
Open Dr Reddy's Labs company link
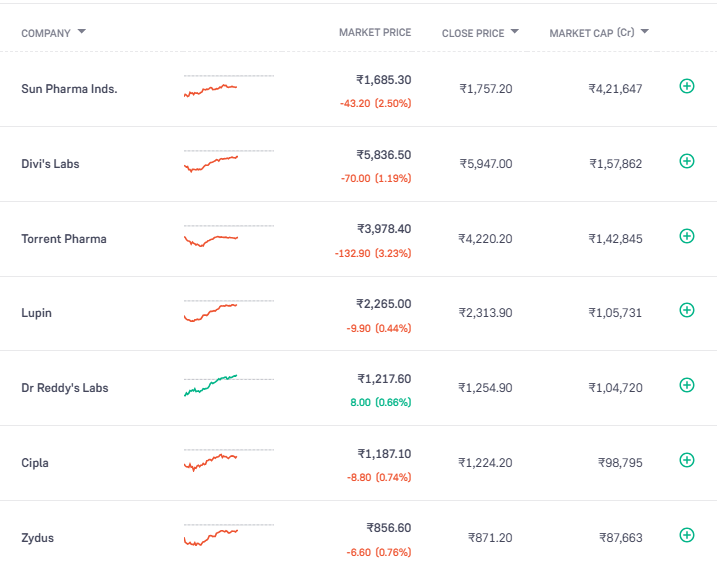pos(65,388)
